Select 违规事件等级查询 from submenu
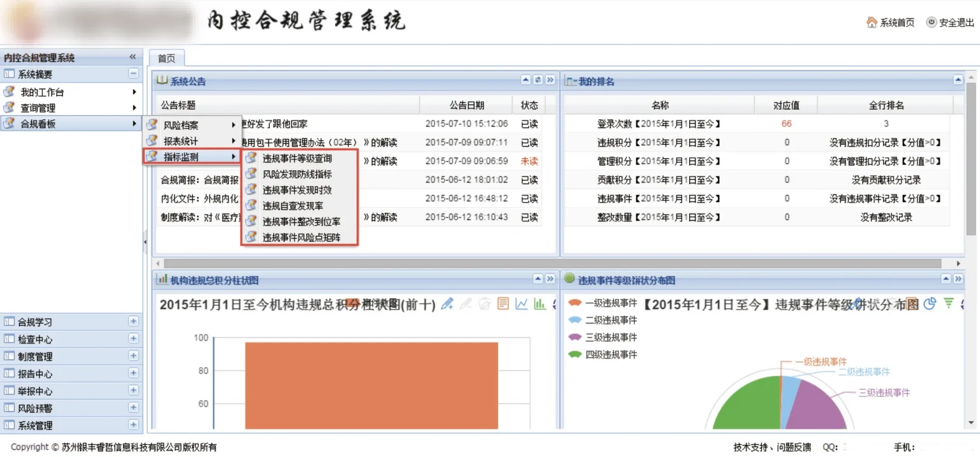Screen dimensions: 980x457 [x=297, y=158]
